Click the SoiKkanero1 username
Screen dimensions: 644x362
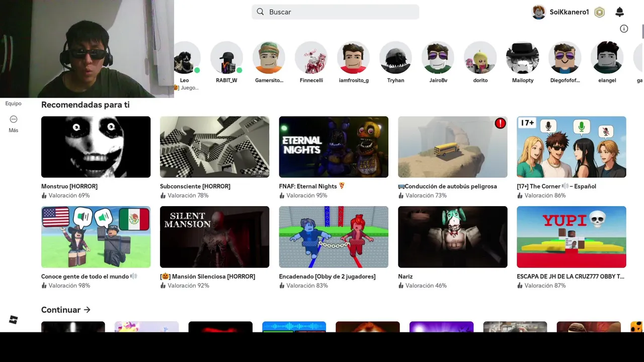coord(569,12)
